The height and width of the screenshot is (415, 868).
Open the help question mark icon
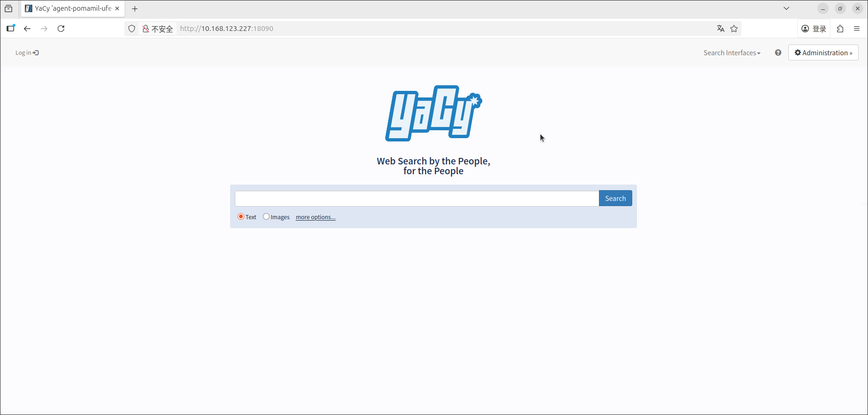click(778, 53)
